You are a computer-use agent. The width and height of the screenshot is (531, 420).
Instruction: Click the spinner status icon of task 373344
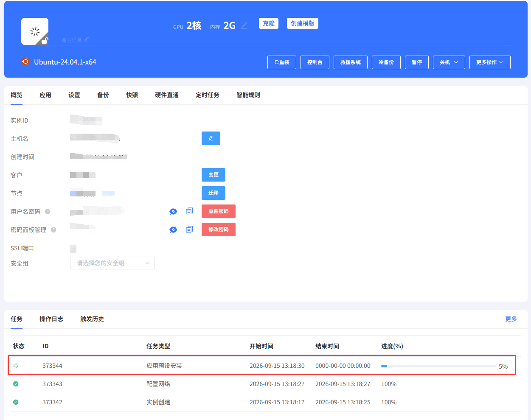(16, 366)
